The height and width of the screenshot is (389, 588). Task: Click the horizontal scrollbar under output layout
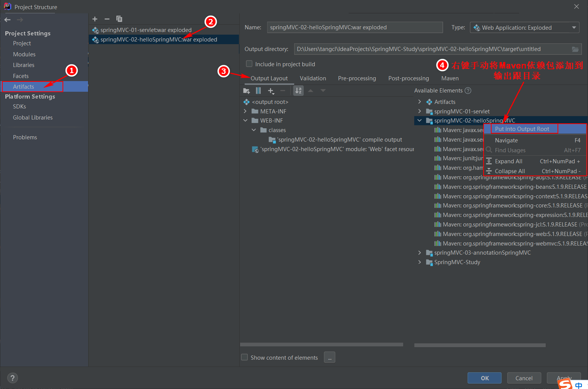[321, 344]
